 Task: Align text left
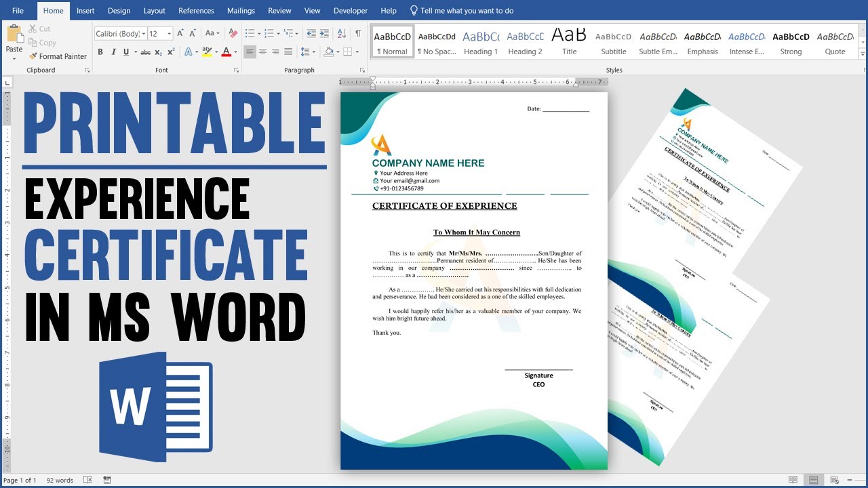[x=250, y=52]
